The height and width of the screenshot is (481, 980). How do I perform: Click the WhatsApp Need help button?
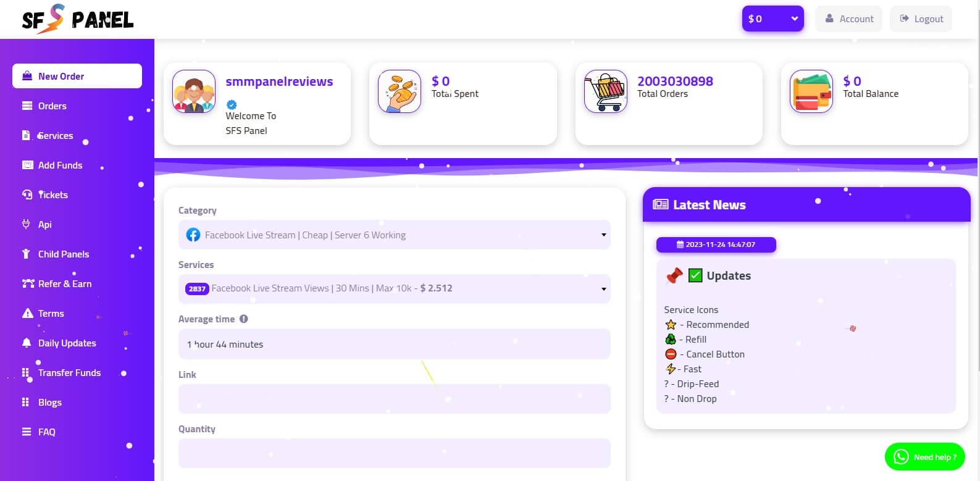pos(924,457)
